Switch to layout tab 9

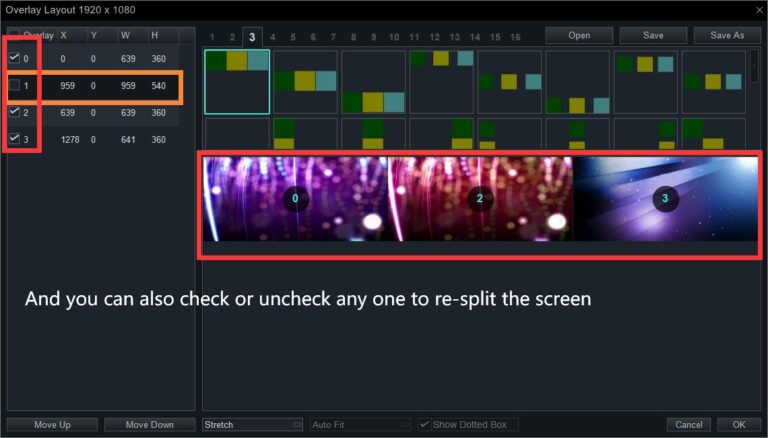point(374,37)
